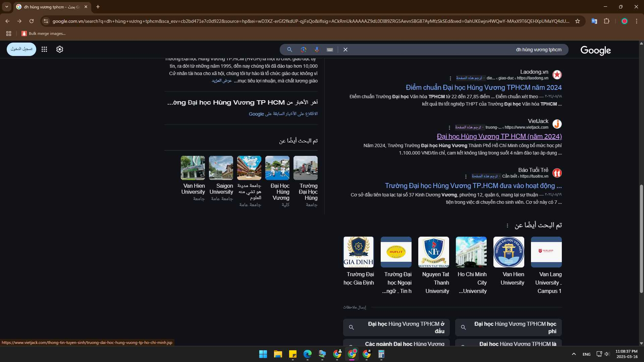Screen dimensions: 644x362
Task: Open Sticky Notes from taskbar
Action: click(293, 354)
